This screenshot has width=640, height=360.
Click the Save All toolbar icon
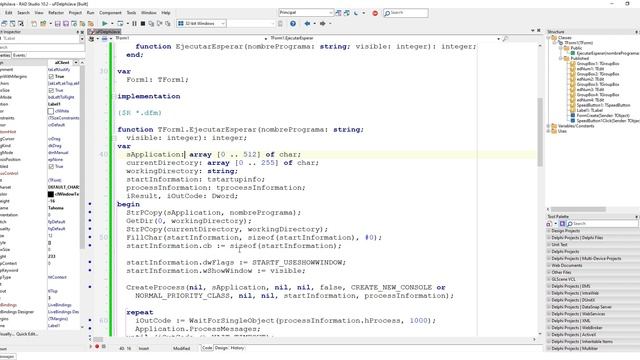66,24
